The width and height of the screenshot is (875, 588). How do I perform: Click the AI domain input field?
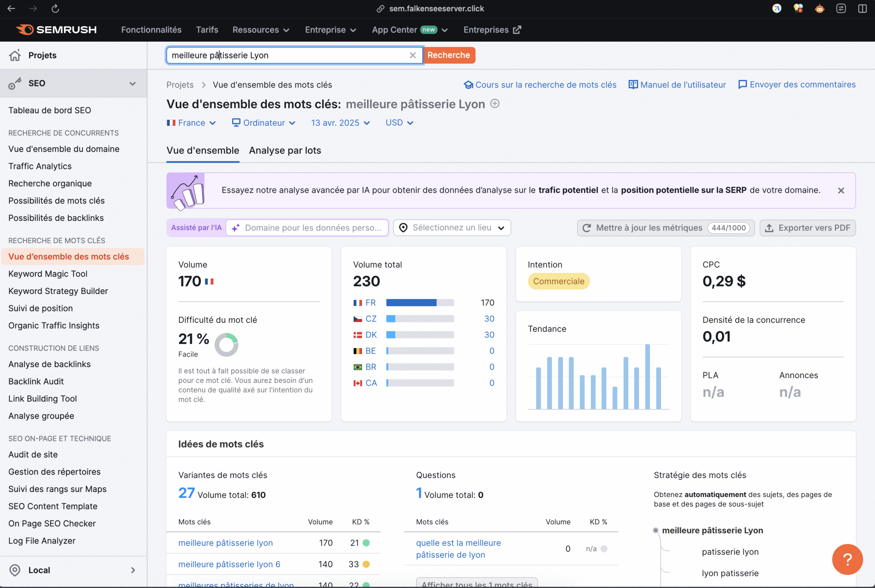pos(312,228)
